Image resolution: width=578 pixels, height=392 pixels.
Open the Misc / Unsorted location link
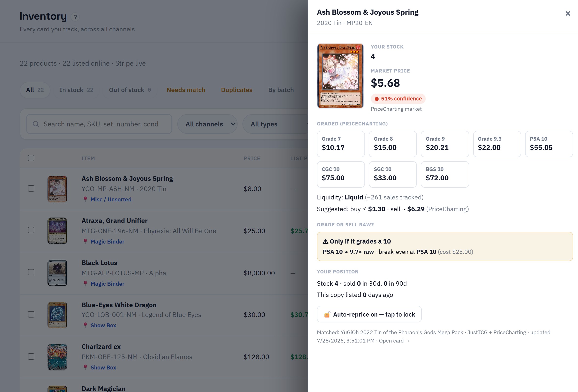[111, 199]
